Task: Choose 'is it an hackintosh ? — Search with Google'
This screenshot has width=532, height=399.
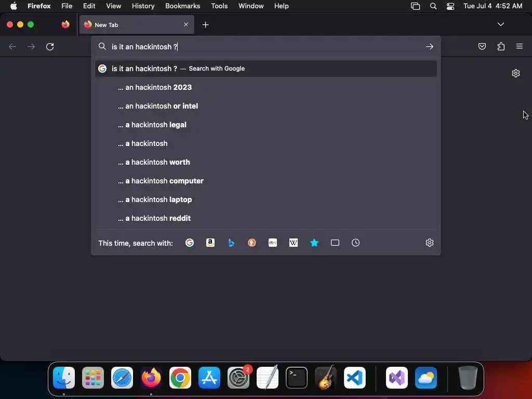Action: click(266, 69)
